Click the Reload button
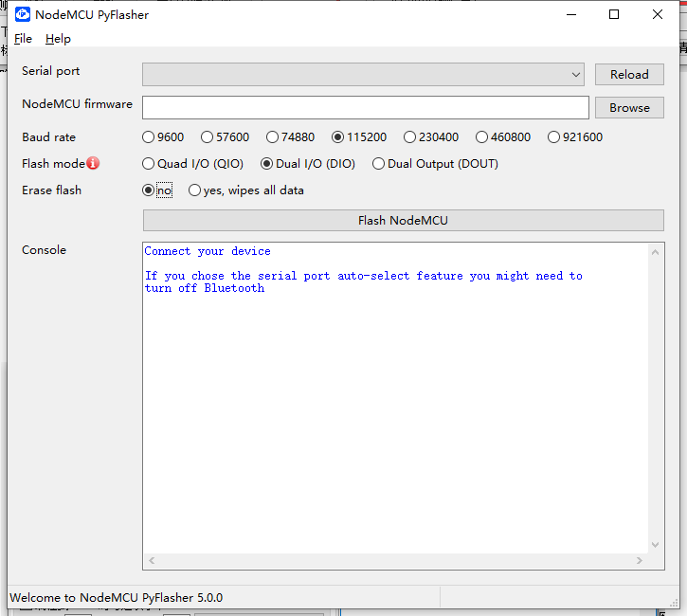The height and width of the screenshot is (616, 687). point(629,75)
